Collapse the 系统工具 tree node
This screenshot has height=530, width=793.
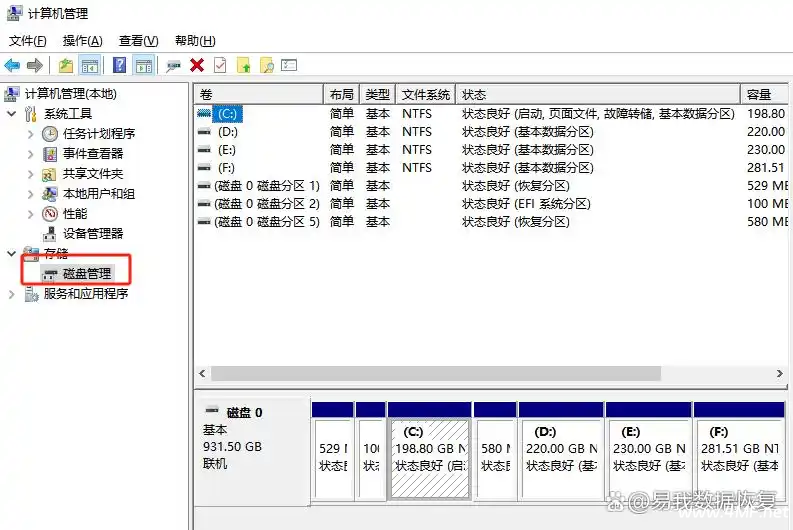(11, 114)
